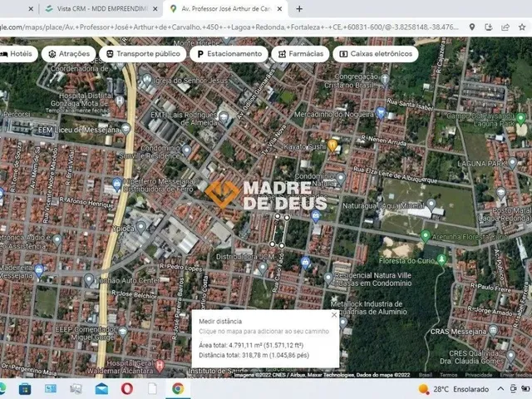Open the Floresta do Curió park marker
The height and width of the screenshot is (399, 532).
(441, 259)
